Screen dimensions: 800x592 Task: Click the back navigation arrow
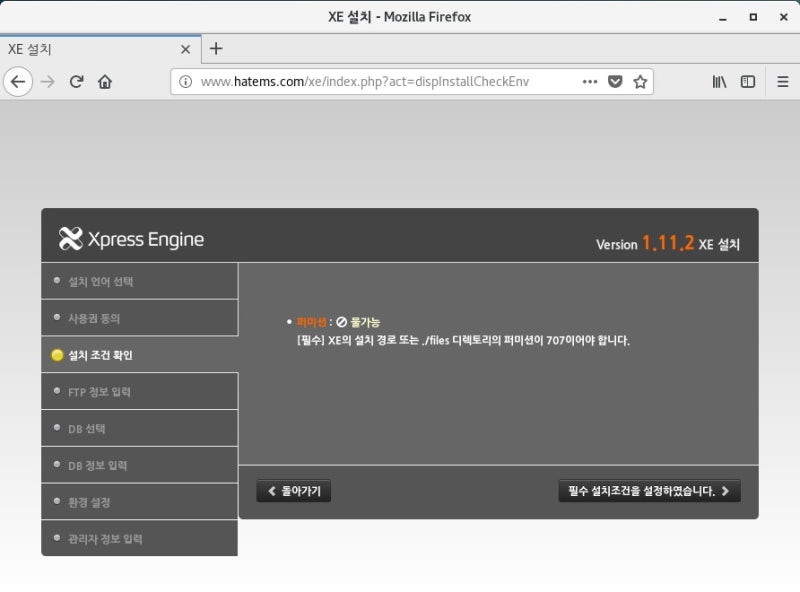18,82
